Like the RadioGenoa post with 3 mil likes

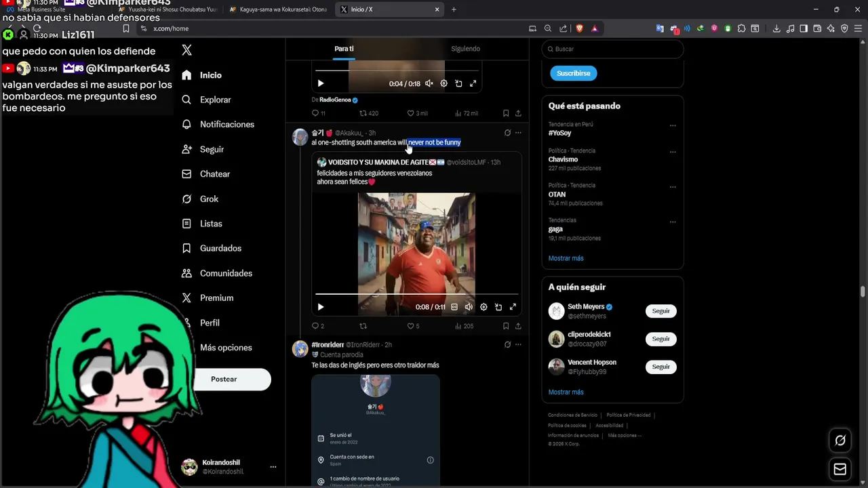point(417,113)
